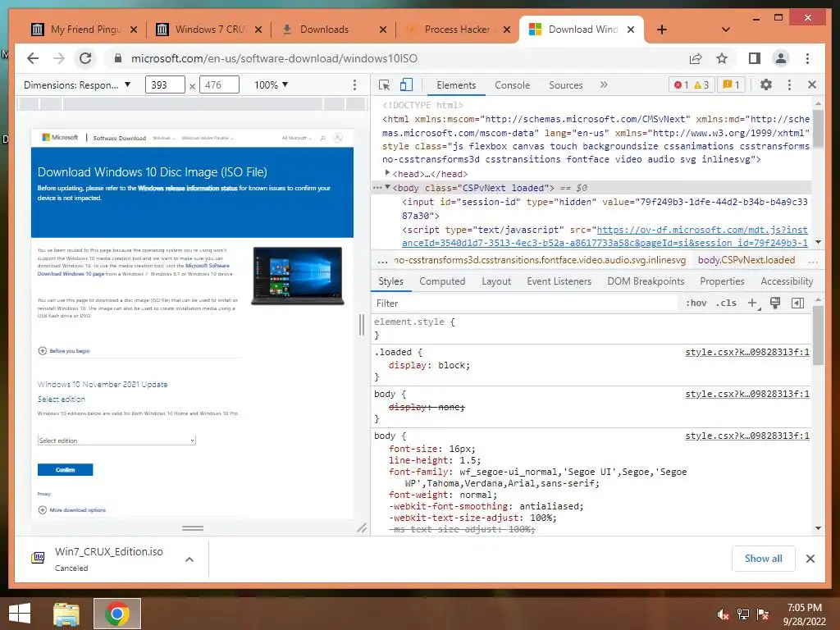
Task: Click the styles Filter field
Action: coord(525,304)
